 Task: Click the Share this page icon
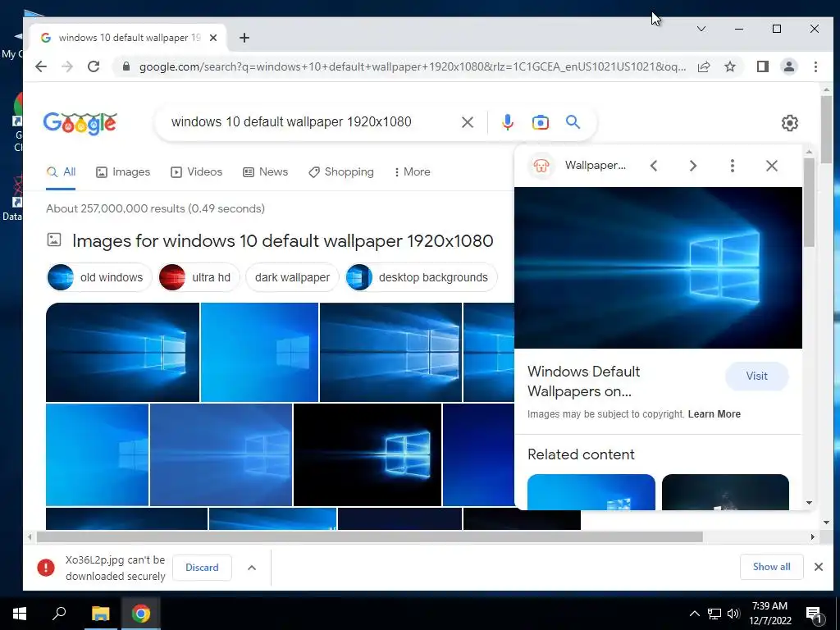pyautogui.click(x=703, y=66)
